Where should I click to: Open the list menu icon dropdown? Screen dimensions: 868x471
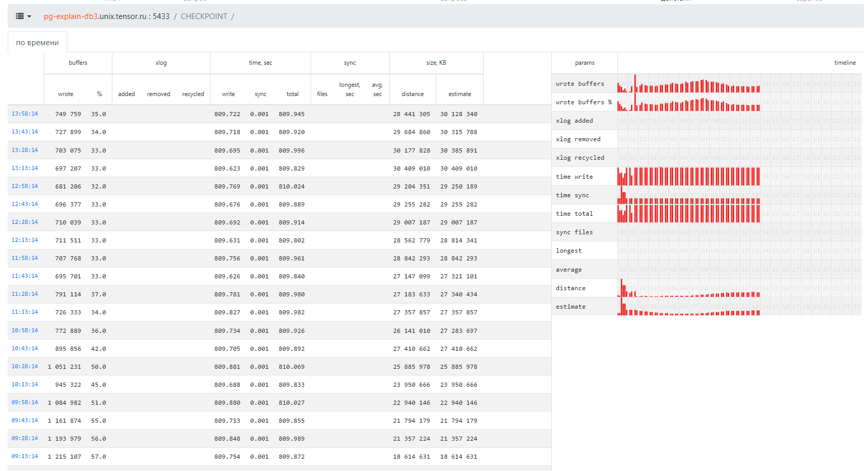pyautogui.click(x=23, y=16)
